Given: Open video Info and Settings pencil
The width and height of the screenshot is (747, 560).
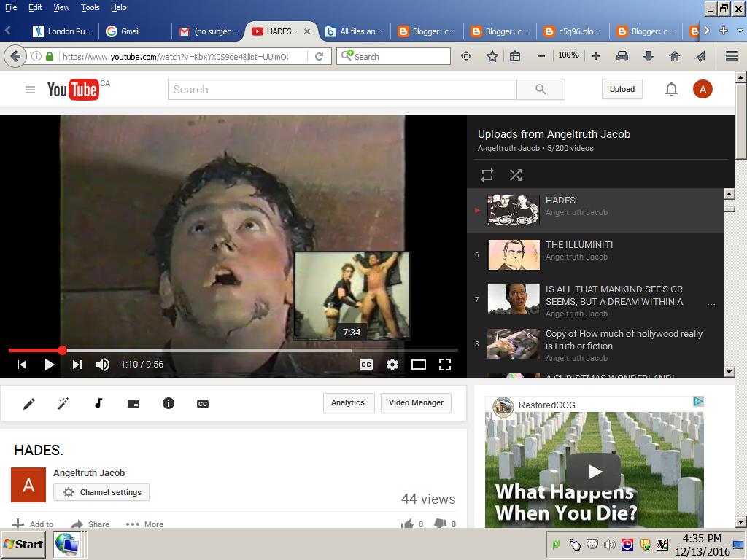Looking at the screenshot, I should pos(29,404).
